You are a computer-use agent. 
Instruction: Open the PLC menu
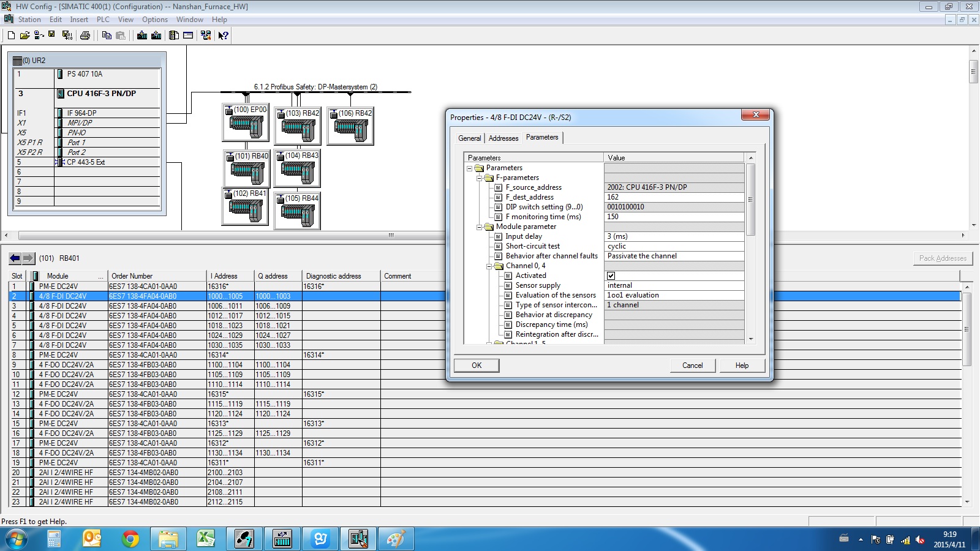click(103, 20)
